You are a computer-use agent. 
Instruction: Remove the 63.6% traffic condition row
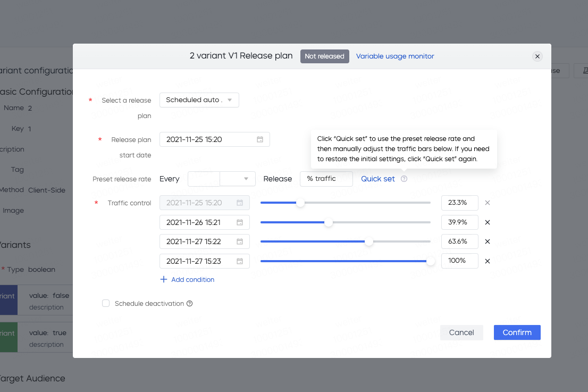(x=488, y=241)
